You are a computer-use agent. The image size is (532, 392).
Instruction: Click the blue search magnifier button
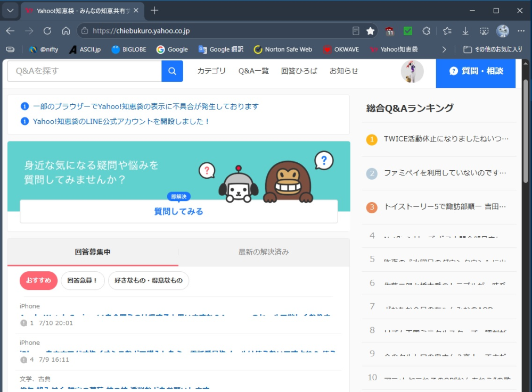pyautogui.click(x=172, y=71)
